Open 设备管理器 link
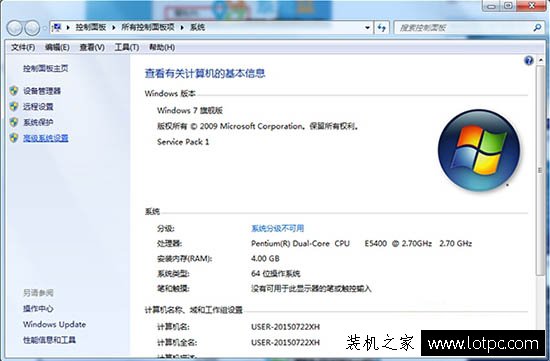 42,91
